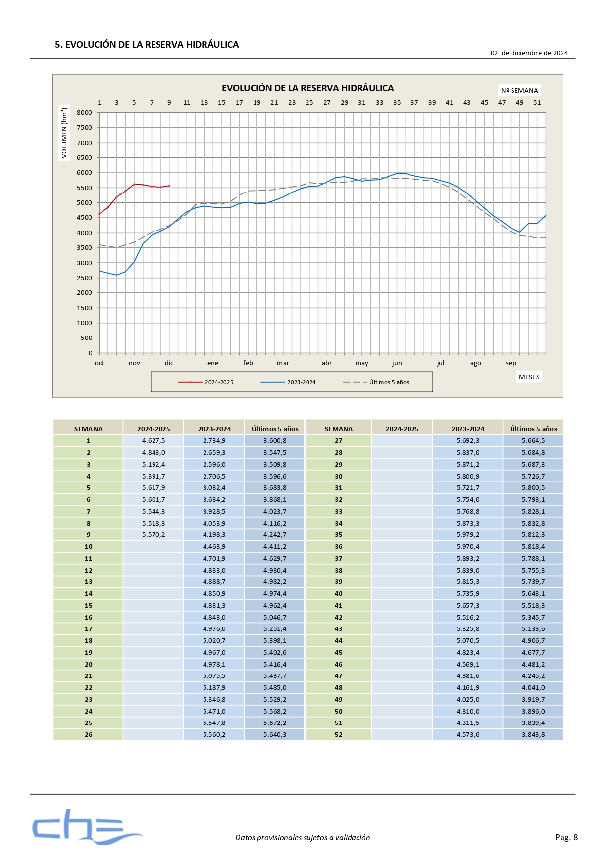Click the cell '4.843,0' in the week 2 row
This screenshot has height=868, width=614.
(x=153, y=453)
